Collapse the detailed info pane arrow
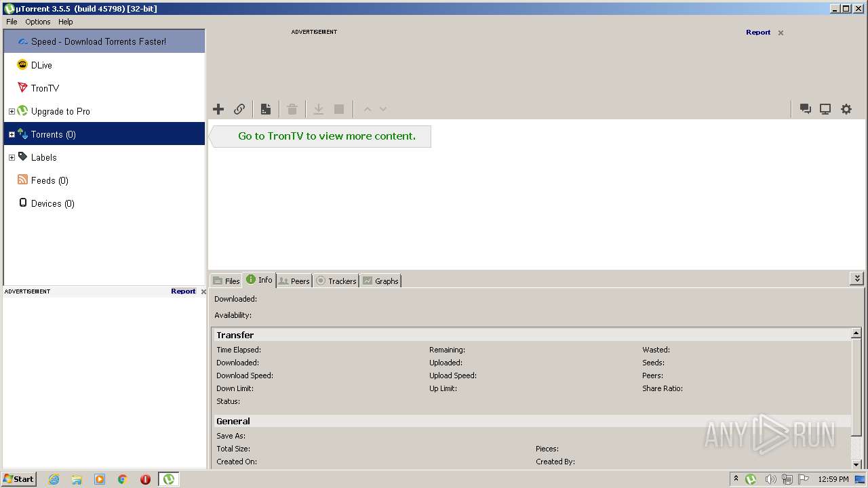 click(857, 279)
